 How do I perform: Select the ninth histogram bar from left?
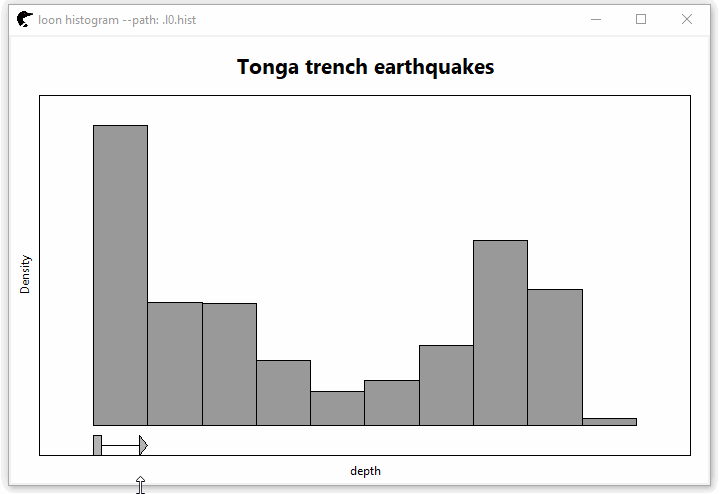tap(554, 357)
